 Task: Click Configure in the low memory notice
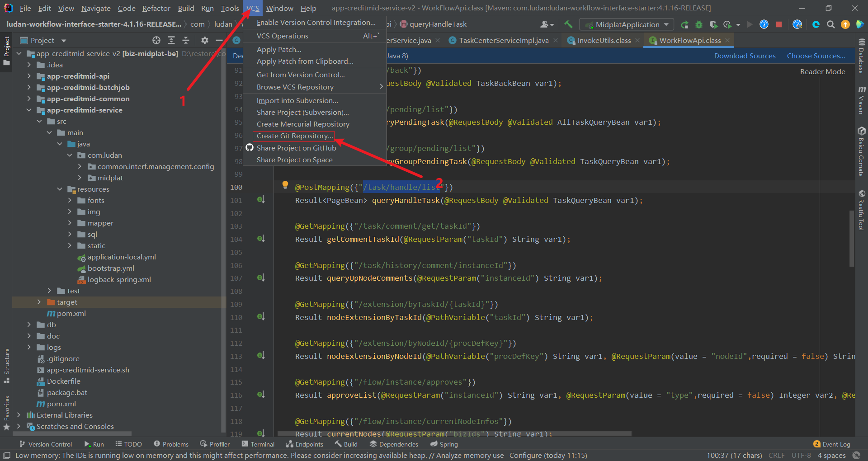pyautogui.click(x=525, y=455)
